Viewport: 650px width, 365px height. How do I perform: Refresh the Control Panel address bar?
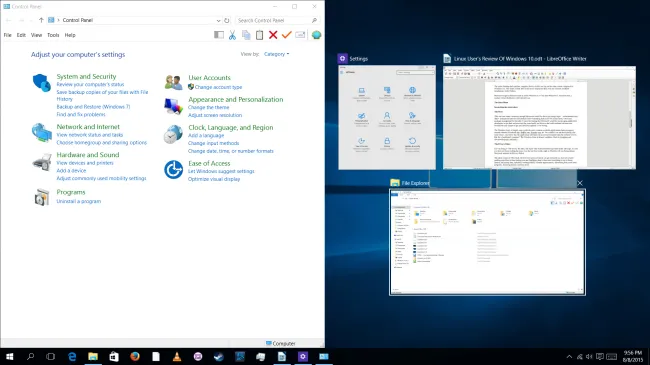pos(227,20)
